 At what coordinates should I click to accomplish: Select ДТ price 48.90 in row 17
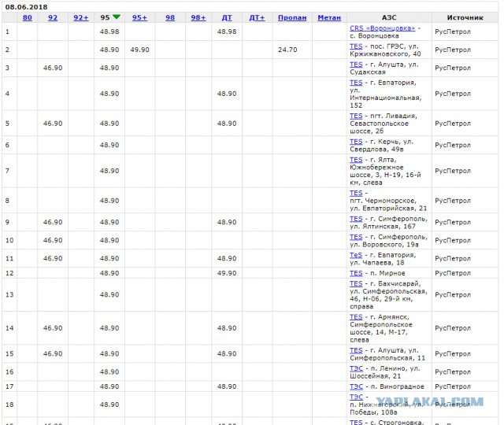pos(227,386)
